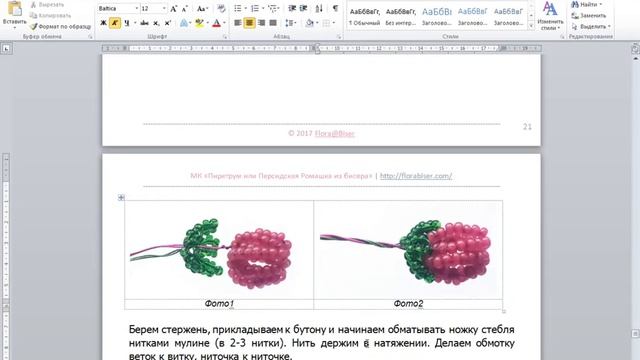Select the third Заголовок heading style
This screenshot has width=640, height=360.
508,16
